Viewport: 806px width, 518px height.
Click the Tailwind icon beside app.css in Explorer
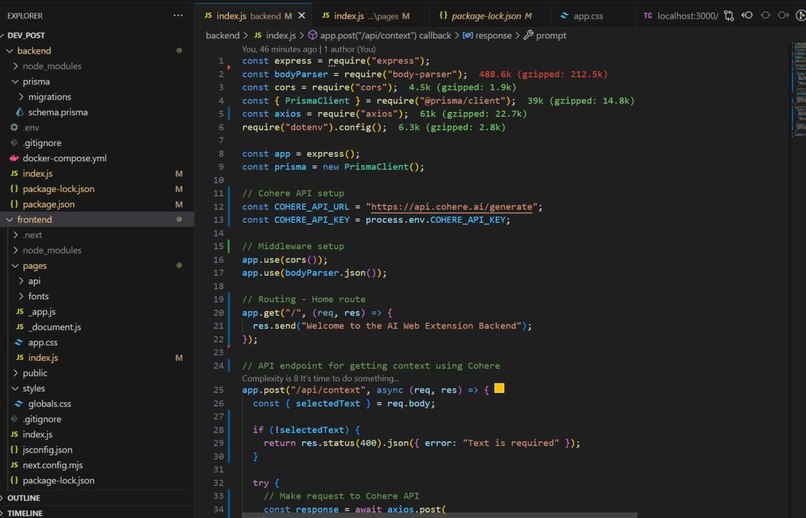point(20,342)
